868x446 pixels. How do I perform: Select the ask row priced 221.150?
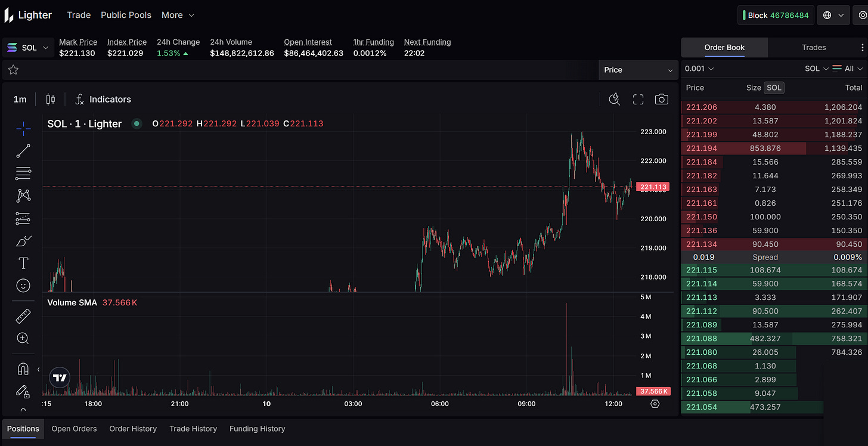pyautogui.click(x=774, y=216)
